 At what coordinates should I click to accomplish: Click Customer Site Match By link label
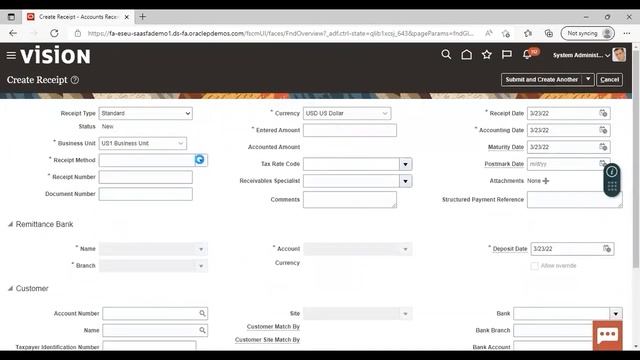(x=267, y=340)
